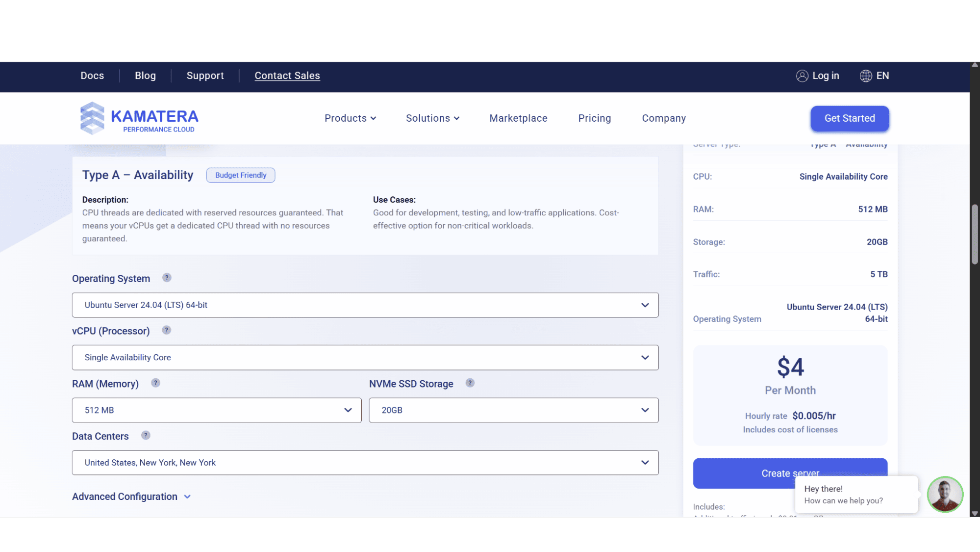The image size is (980, 552).
Task: Click the Get Started button
Action: (x=850, y=118)
